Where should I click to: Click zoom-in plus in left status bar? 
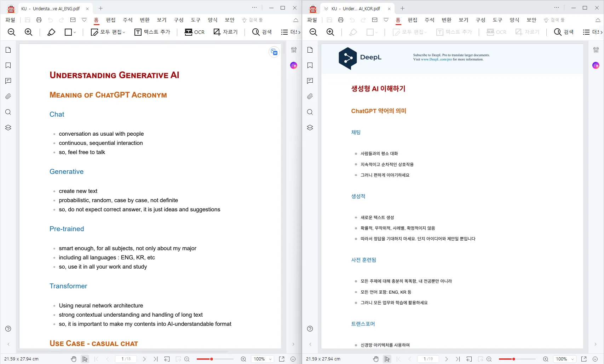pos(243,359)
